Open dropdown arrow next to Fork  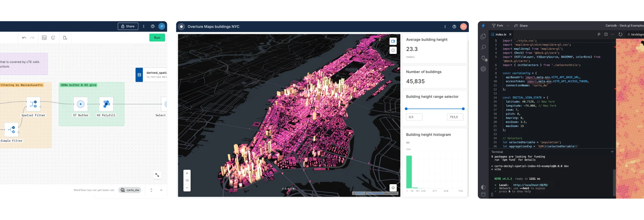pyautogui.click(x=508, y=26)
